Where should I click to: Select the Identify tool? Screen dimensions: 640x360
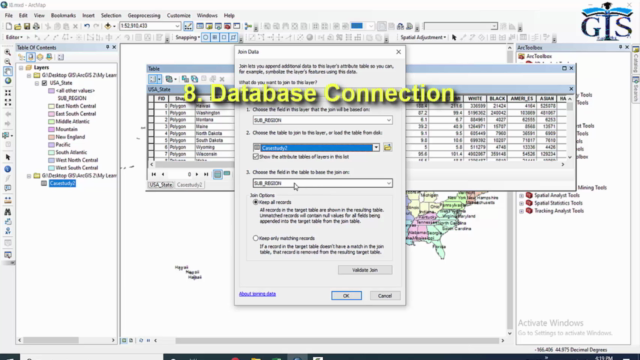click(x=7, y=169)
